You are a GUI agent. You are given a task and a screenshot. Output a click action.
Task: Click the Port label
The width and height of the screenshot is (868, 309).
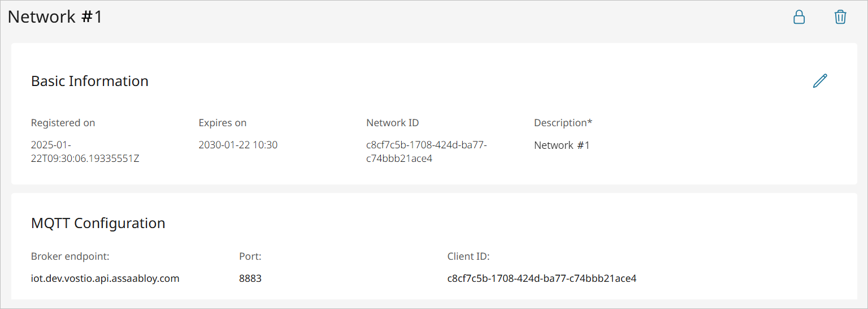click(250, 256)
